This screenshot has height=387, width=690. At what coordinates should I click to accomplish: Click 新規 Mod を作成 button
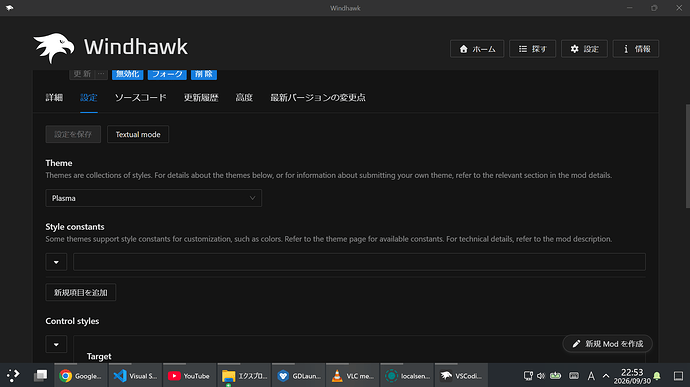click(607, 344)
